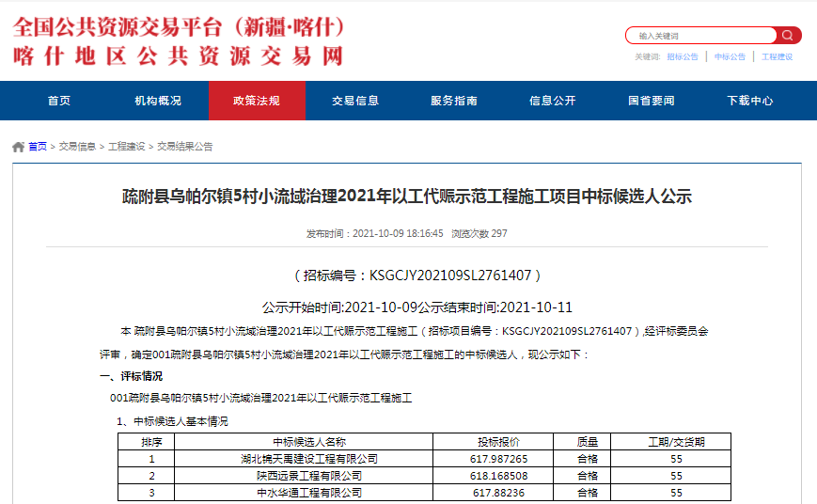
Task: Go to the 下载中心 menu item
Action: pos(750,101)
